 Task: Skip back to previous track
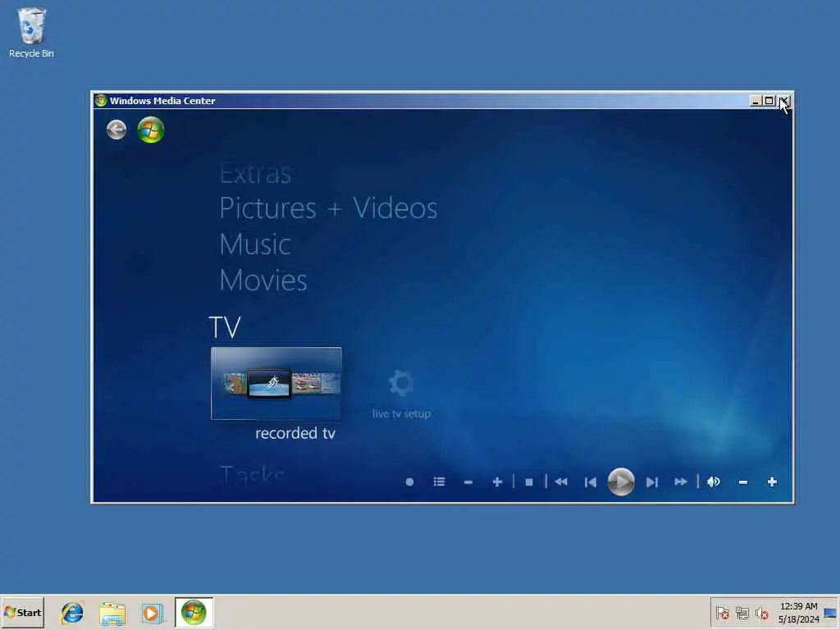[x=591, y=482]
